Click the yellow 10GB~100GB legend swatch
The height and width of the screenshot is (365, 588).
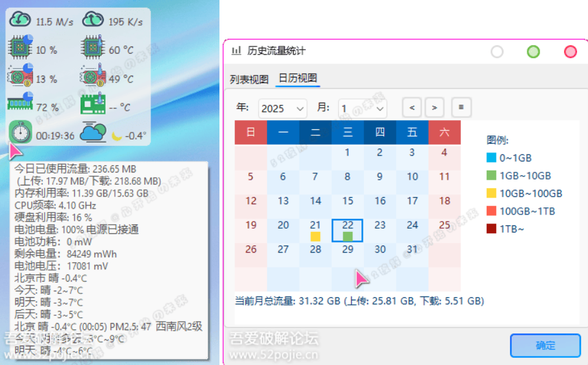point(491,193)
